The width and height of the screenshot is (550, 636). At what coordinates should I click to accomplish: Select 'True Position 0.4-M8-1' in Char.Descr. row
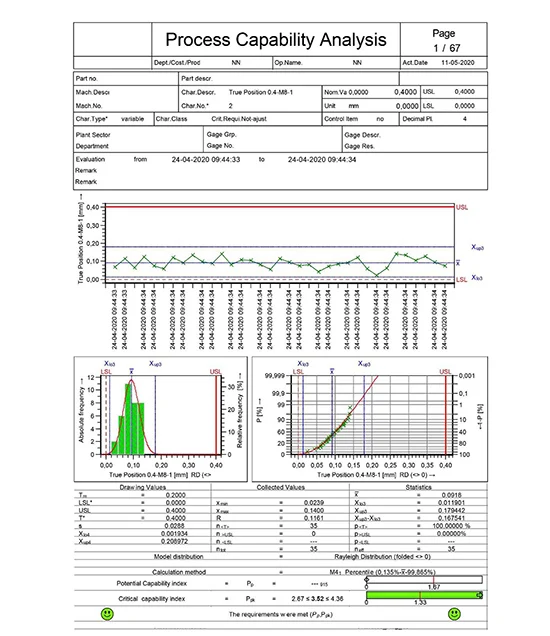click(x=261, y=92)
